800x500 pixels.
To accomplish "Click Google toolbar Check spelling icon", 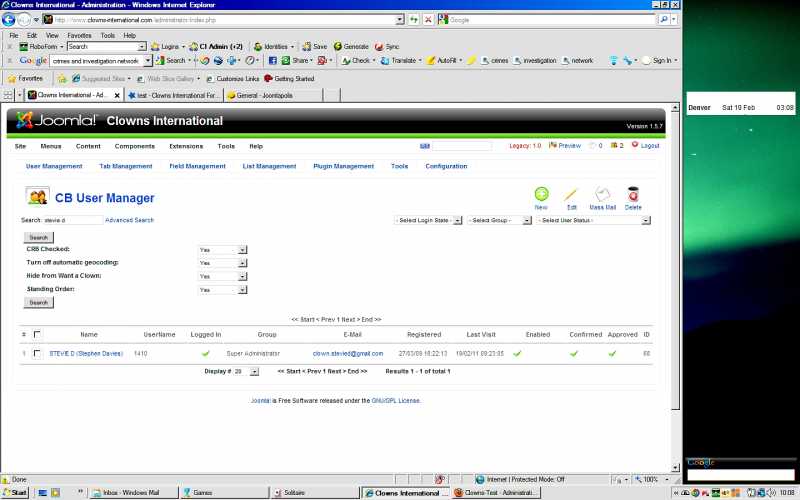I will 346,60.
